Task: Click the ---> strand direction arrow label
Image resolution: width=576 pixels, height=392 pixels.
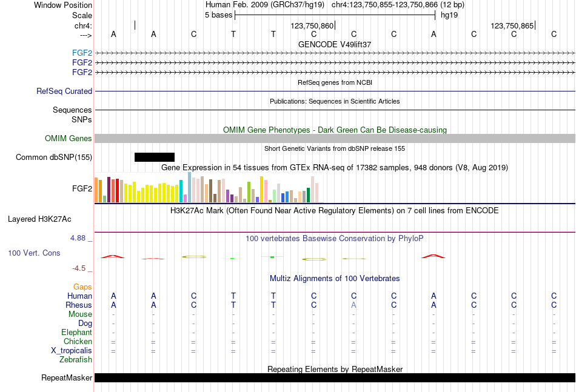Action: [x=86, y=35]
